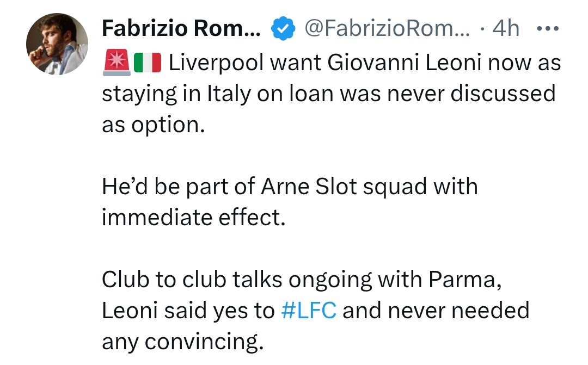This screenshot has height=365, width=588.
Task: Click the blue verified badge
Action: [282, 29]
